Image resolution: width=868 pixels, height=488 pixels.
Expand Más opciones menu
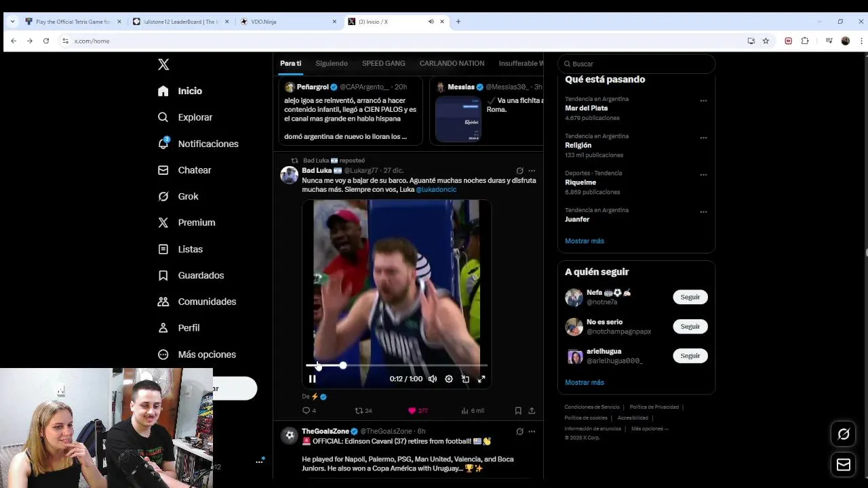(x=197, y=354)
